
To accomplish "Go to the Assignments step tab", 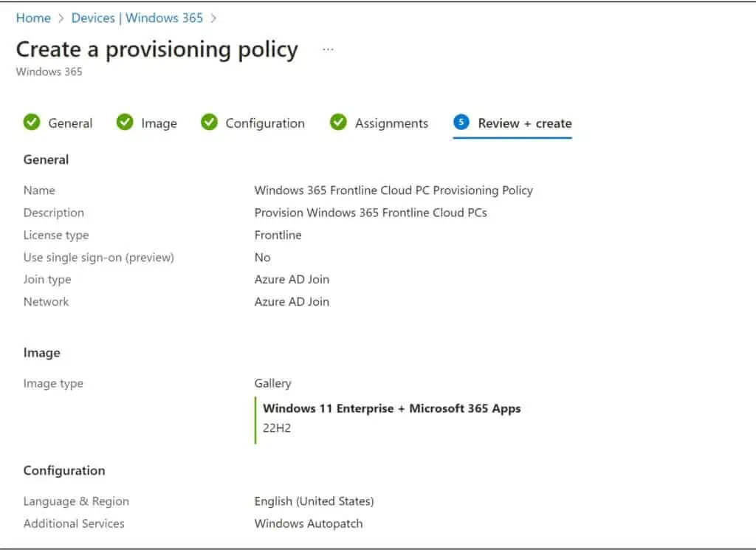I will [379, 123].
